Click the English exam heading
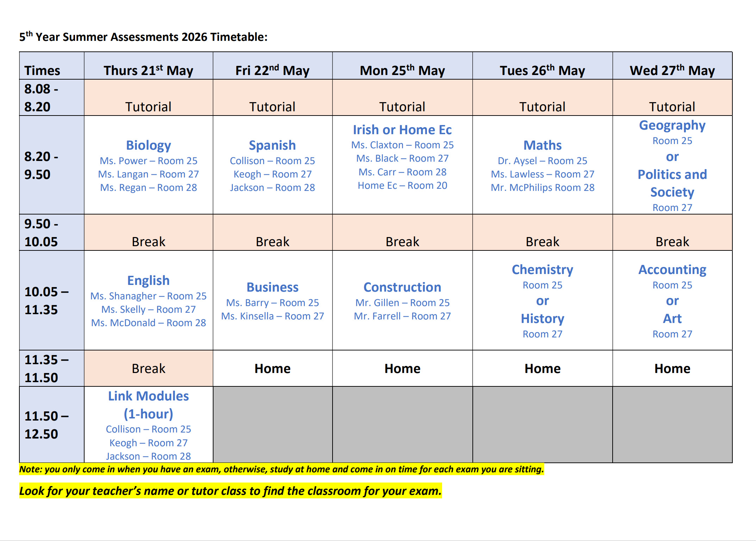 coord(148,280)
